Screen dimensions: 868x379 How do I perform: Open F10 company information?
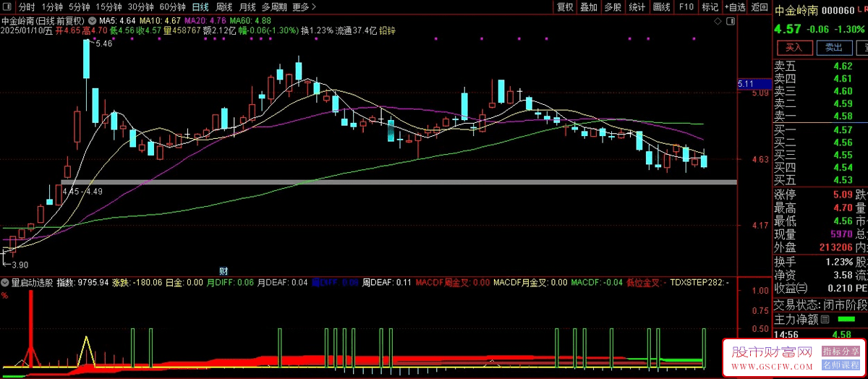(686, 7)
